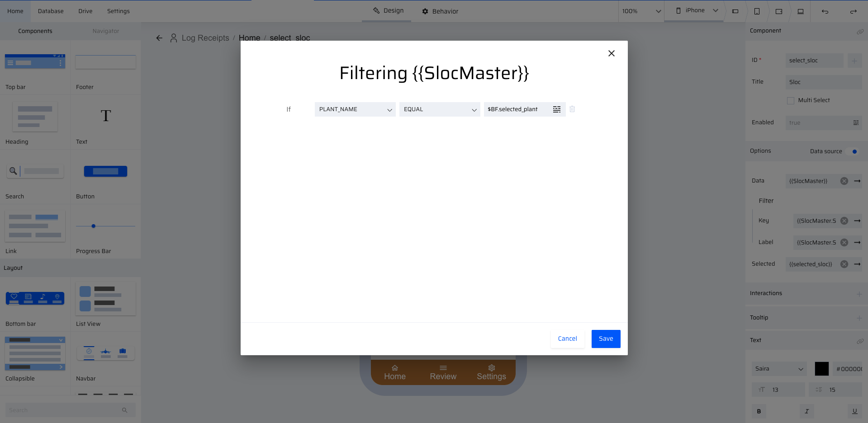
Task: Select the Navbar component
Action: click(x=105, y=359)
